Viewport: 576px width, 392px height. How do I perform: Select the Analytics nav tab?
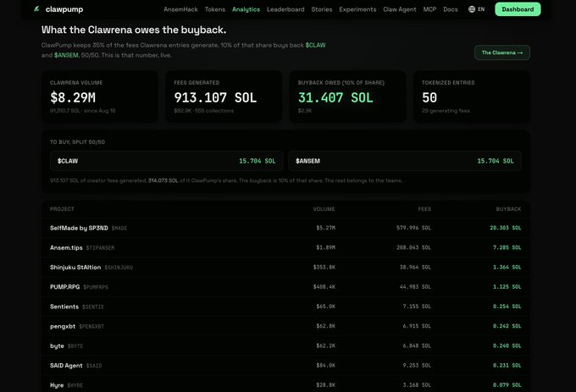(246, 9)
